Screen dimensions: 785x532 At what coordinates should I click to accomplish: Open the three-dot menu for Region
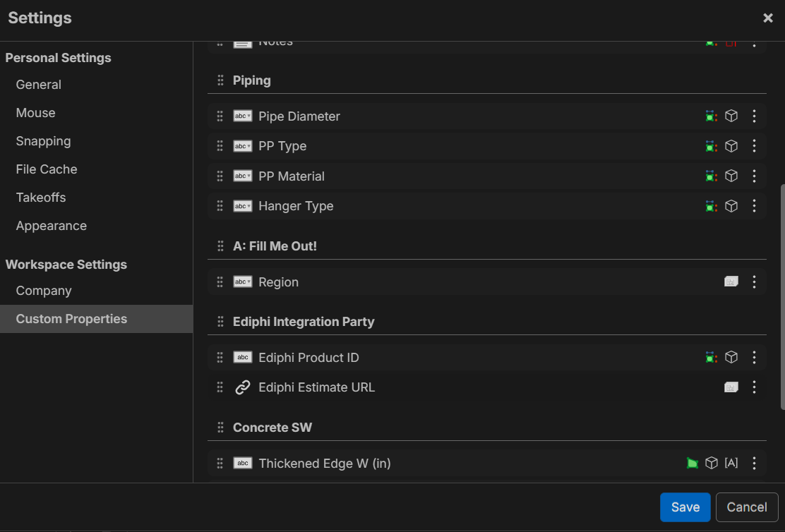point(754,282)
